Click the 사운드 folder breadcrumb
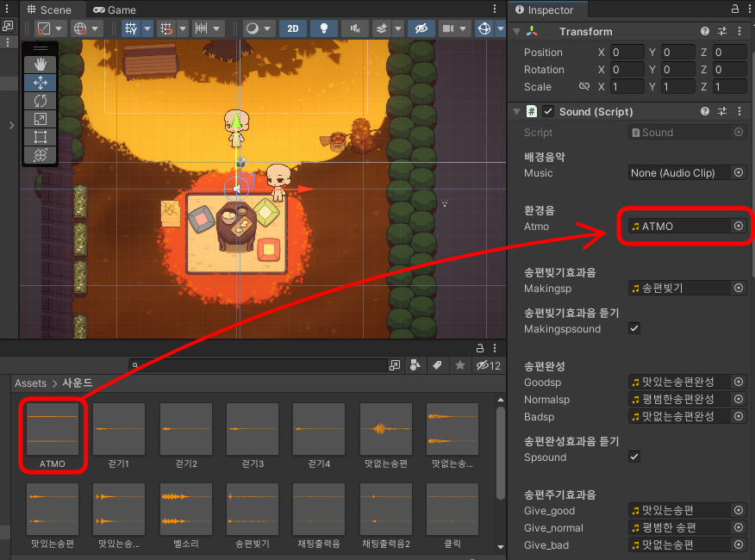The width and height of the screenshot is (755, 560). point(78,383)
